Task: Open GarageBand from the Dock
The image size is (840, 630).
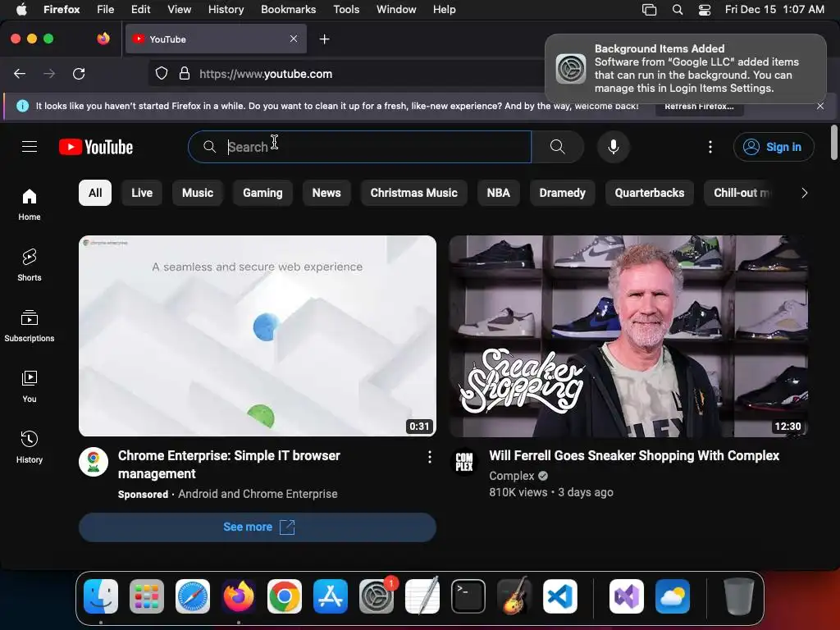Action: pyautogui.click(x=514, y=596)
